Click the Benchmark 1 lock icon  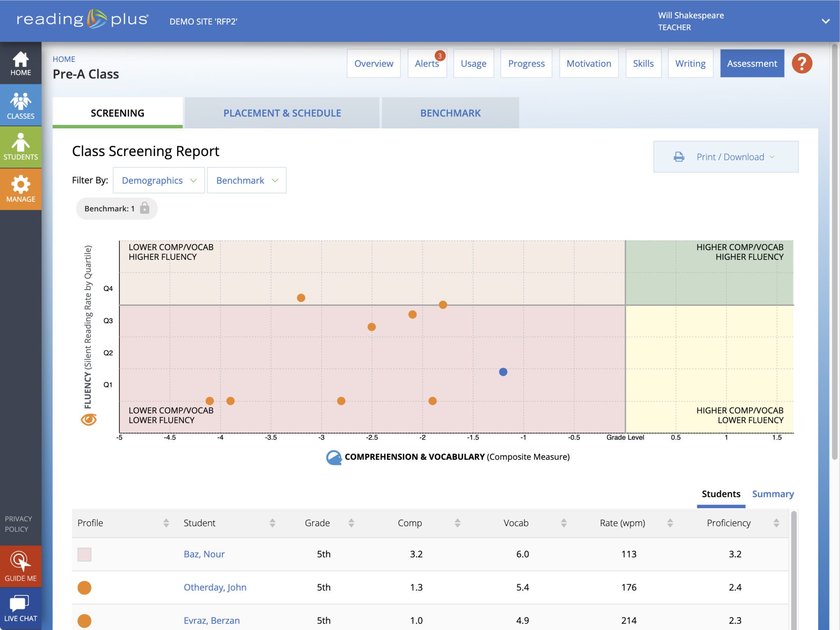click(x=144, y=208)
